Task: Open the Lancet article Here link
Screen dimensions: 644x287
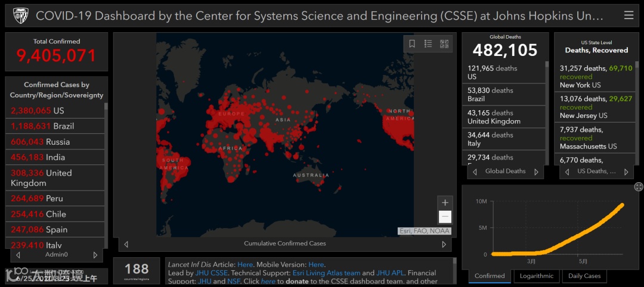Action: tap(245, 265)
